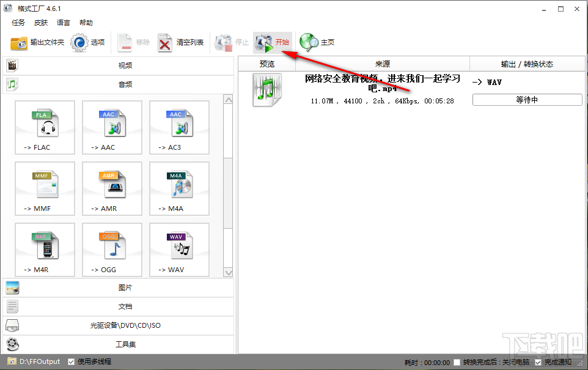Expand the 工具集 toolset category
588x370 pixels.
(118, 344)
